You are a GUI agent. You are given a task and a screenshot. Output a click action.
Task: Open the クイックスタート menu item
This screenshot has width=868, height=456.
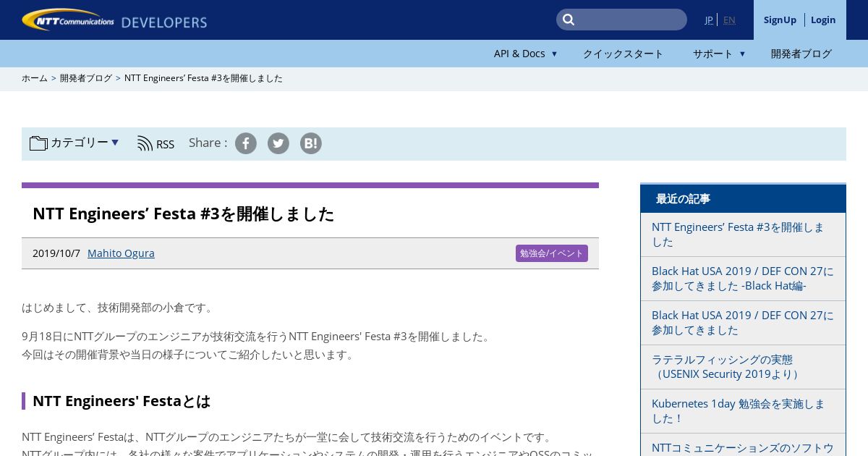pyautogui.click(x=623, y=54)
